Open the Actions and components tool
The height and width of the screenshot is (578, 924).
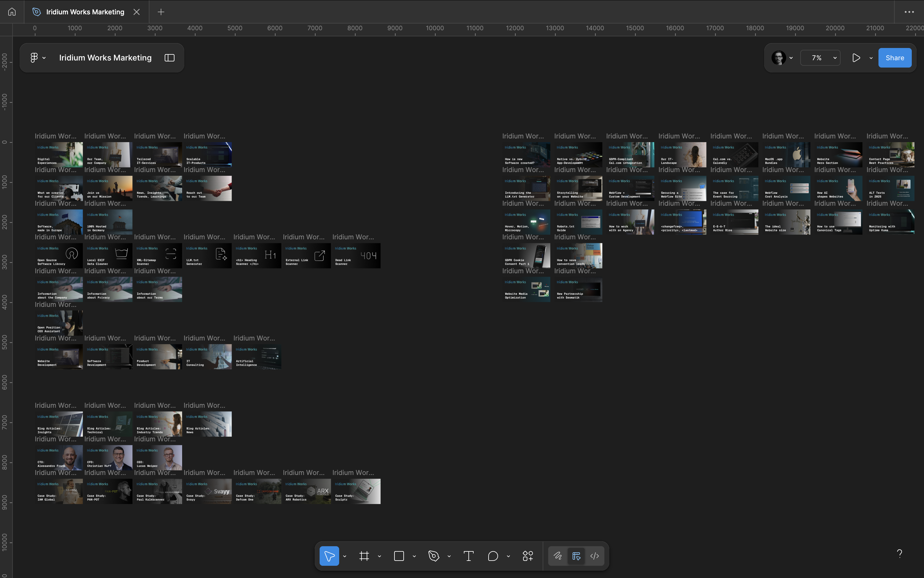[528, 556]
